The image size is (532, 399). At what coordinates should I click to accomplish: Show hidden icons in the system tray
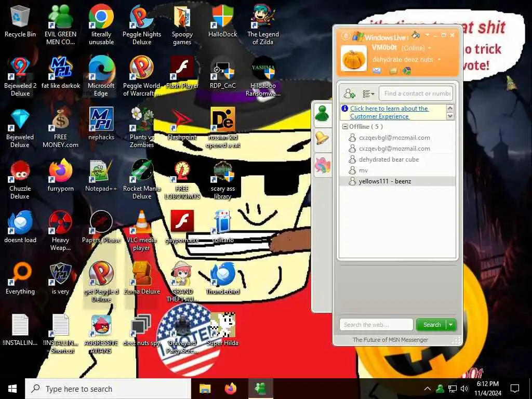tap(428, 389)
